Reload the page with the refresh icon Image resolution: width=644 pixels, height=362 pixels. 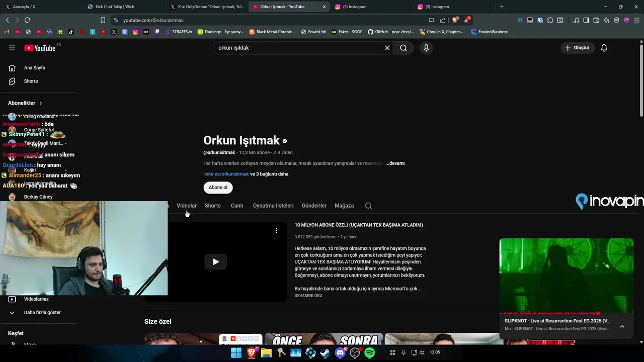[27, 20]
